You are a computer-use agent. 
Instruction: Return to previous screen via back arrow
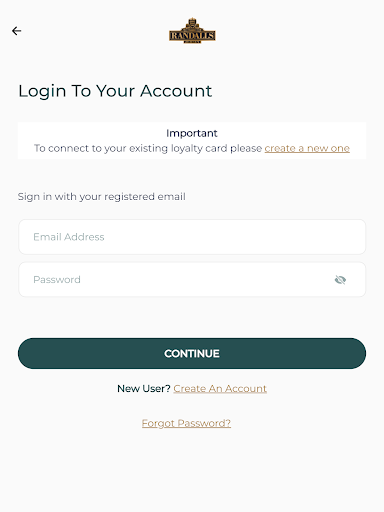pos(16,31)
